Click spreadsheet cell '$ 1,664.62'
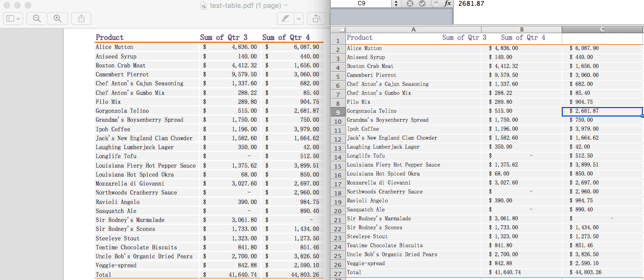 (584, 138)
